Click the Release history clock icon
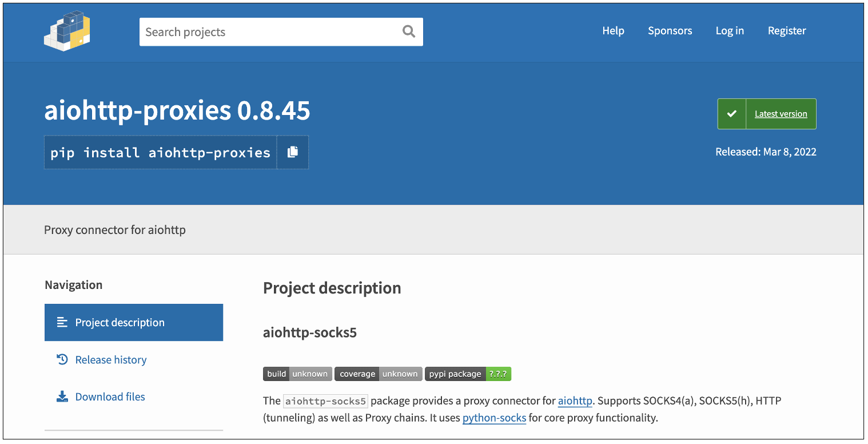This screenshot has width=868, height=444. pos(62,359)
